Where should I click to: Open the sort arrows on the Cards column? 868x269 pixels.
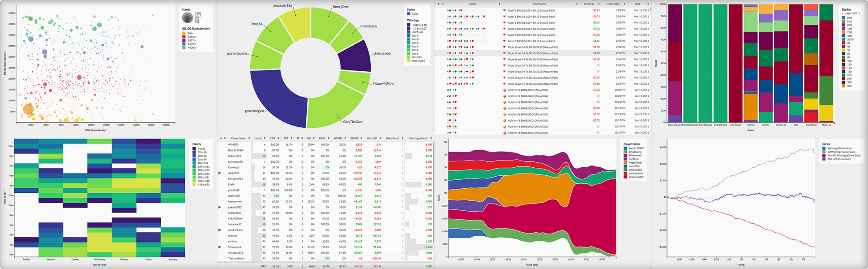click(500, 4)
